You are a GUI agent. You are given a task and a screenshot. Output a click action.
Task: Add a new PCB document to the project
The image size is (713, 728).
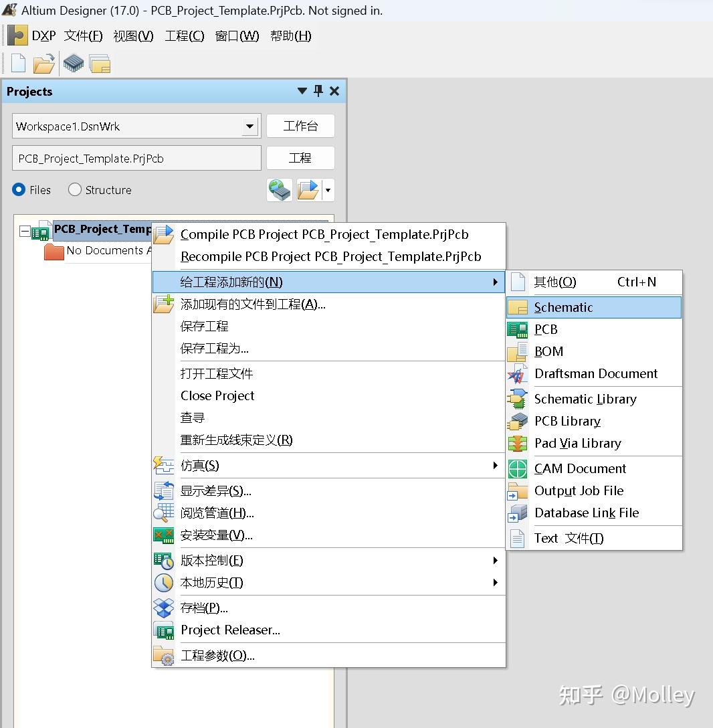pyautogui.click(x=546, y=329)
